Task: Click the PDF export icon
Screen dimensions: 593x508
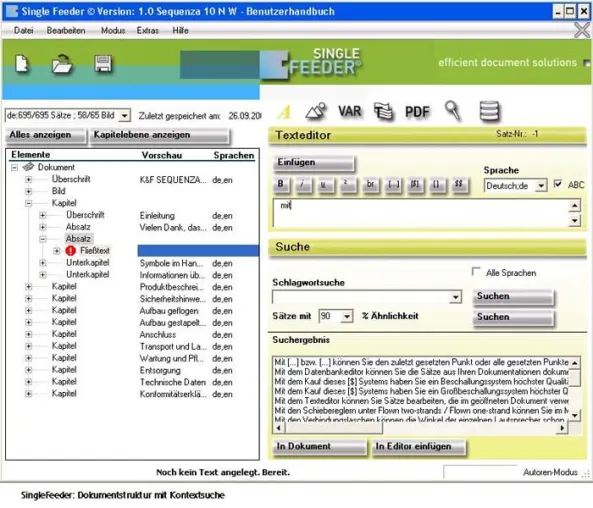Action: pyautogui.click(x=417, y=112)
